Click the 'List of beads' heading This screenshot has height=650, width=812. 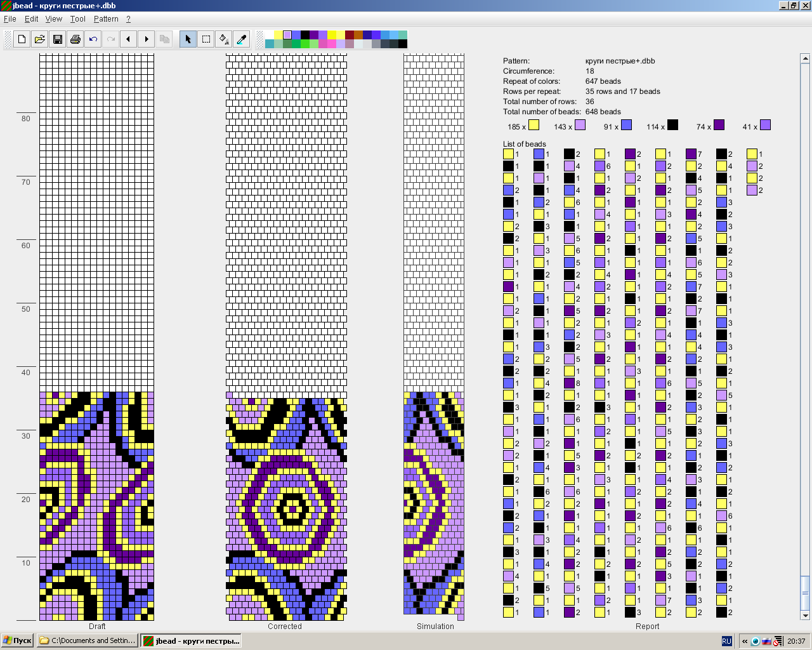pos(524,144)
